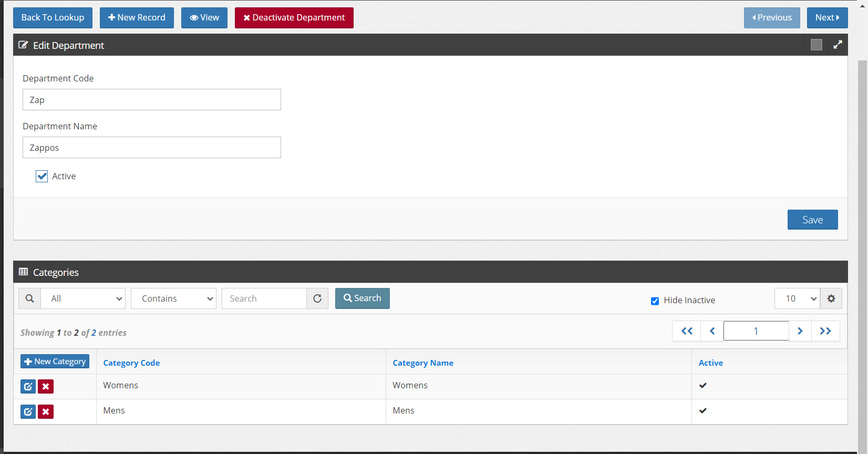Click 'Showing 1 to 2 of 2 entries' text
This screenshot has width=868, height=454.
(74, 333)
